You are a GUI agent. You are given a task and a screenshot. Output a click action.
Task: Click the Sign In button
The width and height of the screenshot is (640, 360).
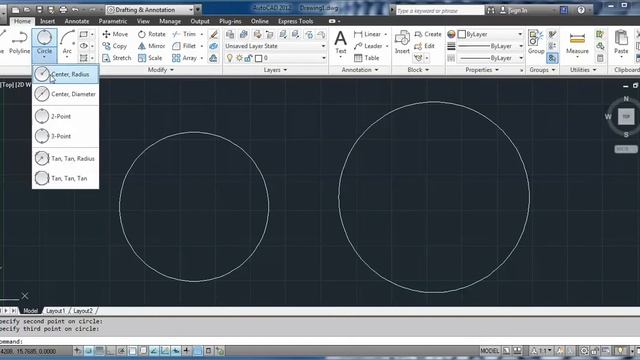click(514, 11)
